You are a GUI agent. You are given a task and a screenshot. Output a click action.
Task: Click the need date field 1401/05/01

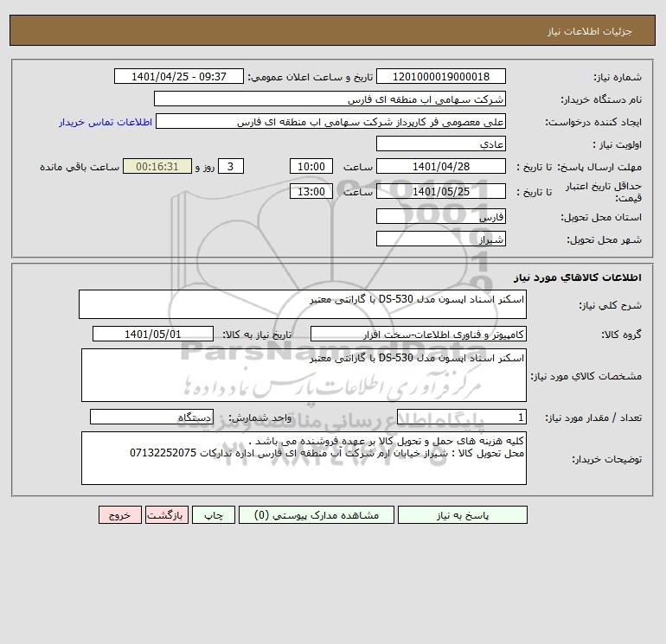point(153,334)
